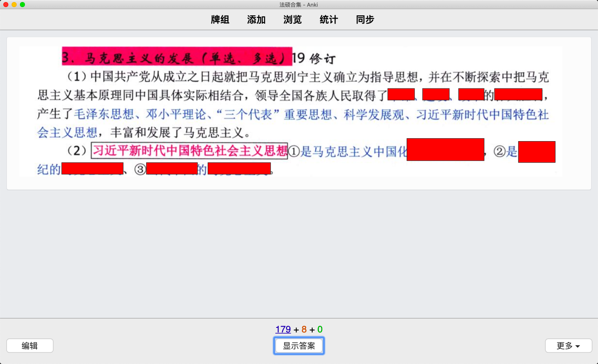Image resolution: width=598 pixels, height=364 pixels.
Task: View 统计 statistics
Action: tap(328, 20)
